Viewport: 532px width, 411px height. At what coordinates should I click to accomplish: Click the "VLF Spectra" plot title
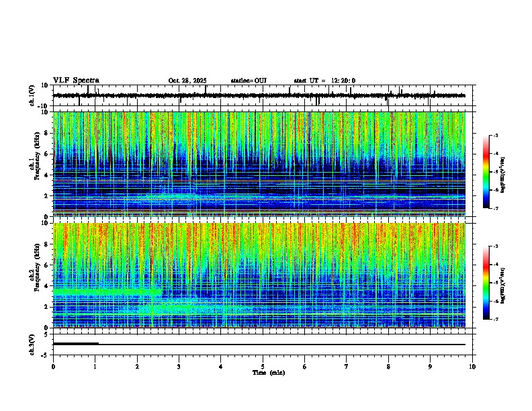click(x=76, y=81)
